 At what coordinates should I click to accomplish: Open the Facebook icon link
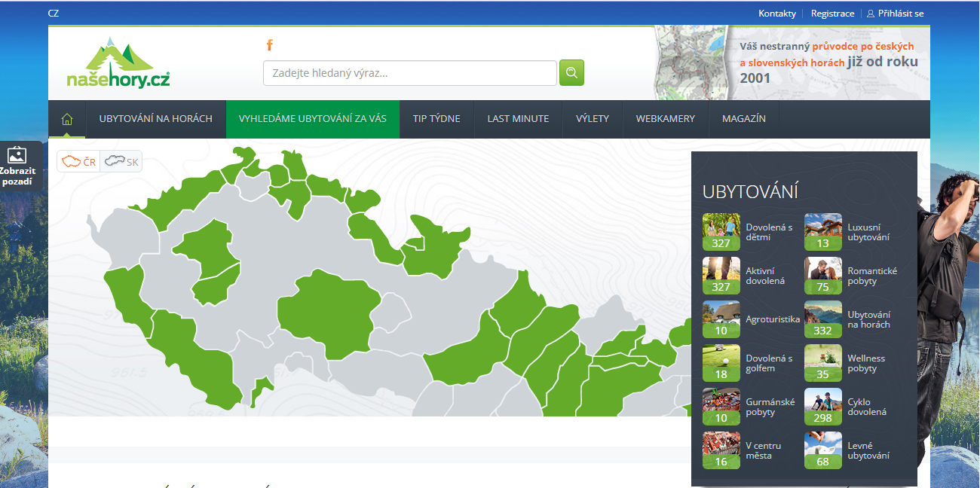(269, 45)
